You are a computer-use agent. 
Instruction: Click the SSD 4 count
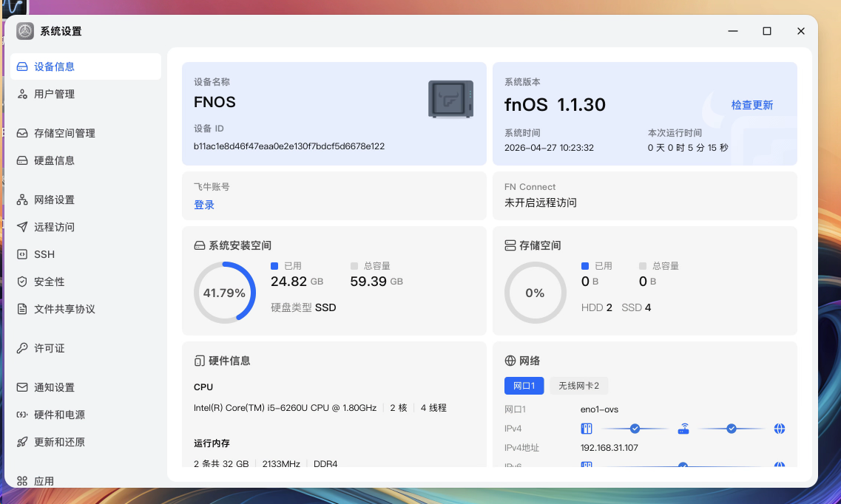[x=636, y=307]
